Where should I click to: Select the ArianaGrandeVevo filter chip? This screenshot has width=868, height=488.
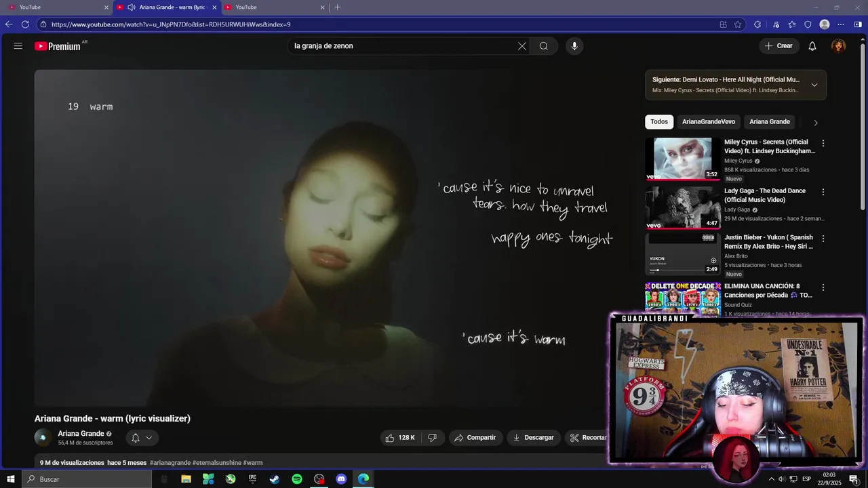(709, 122)
